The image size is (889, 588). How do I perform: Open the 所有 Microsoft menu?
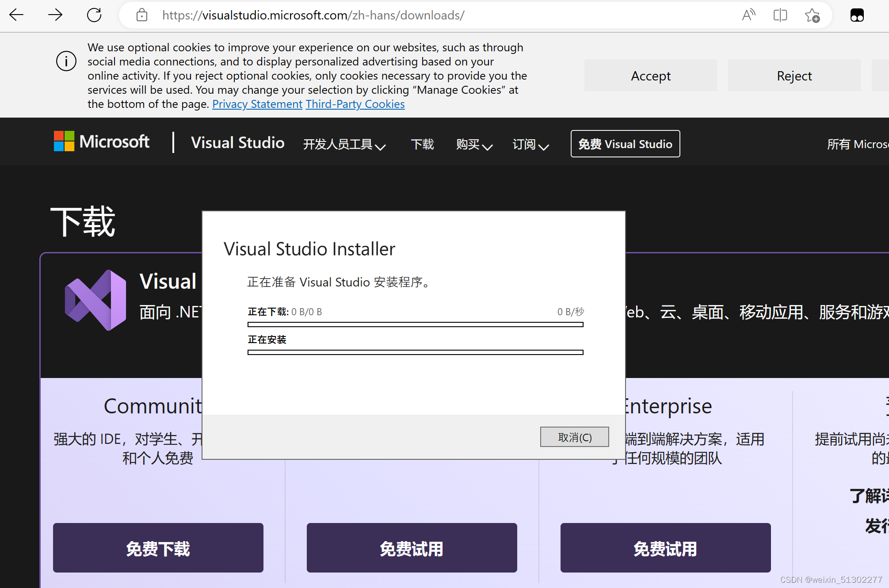(858, 144)
